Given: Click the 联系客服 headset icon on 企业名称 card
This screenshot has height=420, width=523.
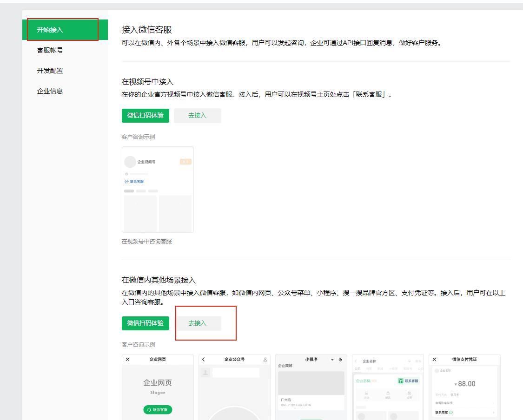Looking at the screenshot, I should point(400,381).
